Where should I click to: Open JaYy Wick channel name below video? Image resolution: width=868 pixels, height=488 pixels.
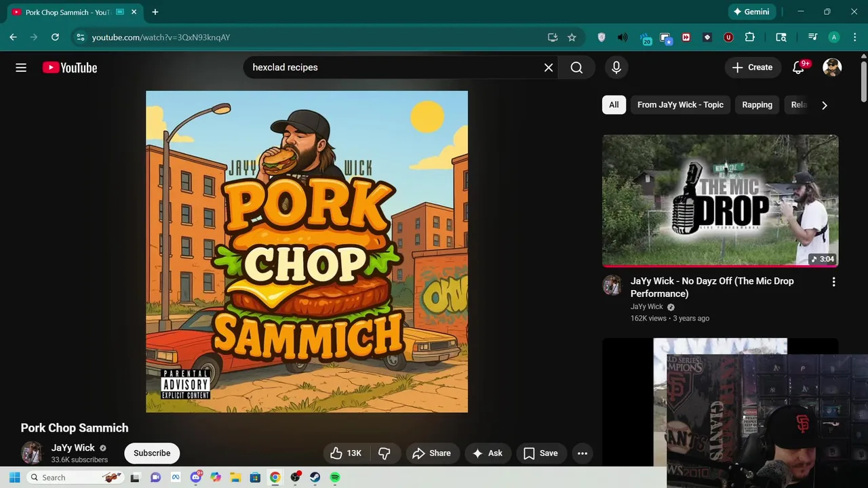coord(73,448)
